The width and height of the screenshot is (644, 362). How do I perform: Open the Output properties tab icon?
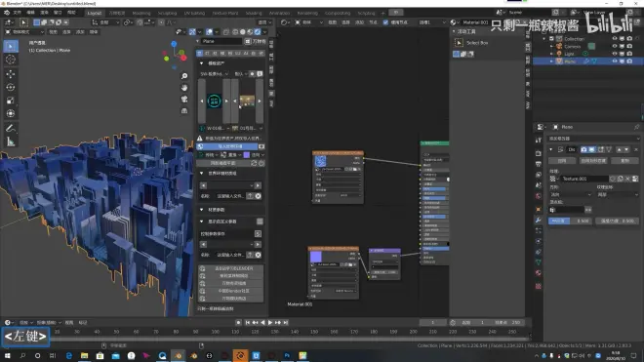pos(539,164)
